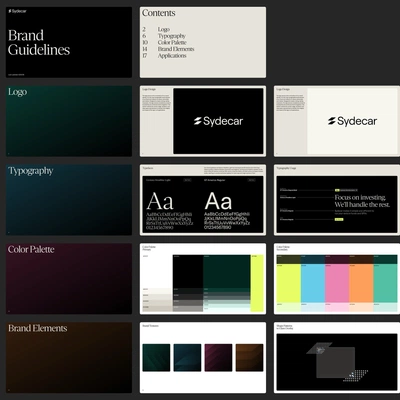Pick the black primary color swatch
This screenshot has height=400, width=400.
(188, 271)
